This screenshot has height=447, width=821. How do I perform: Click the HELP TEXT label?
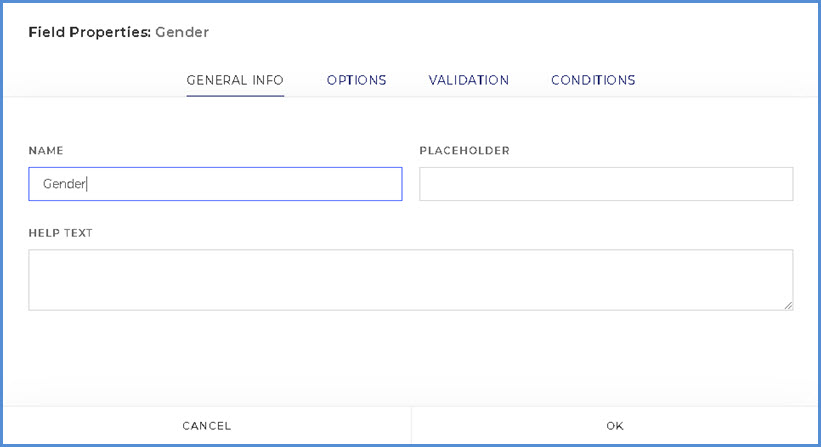point(60,233)
